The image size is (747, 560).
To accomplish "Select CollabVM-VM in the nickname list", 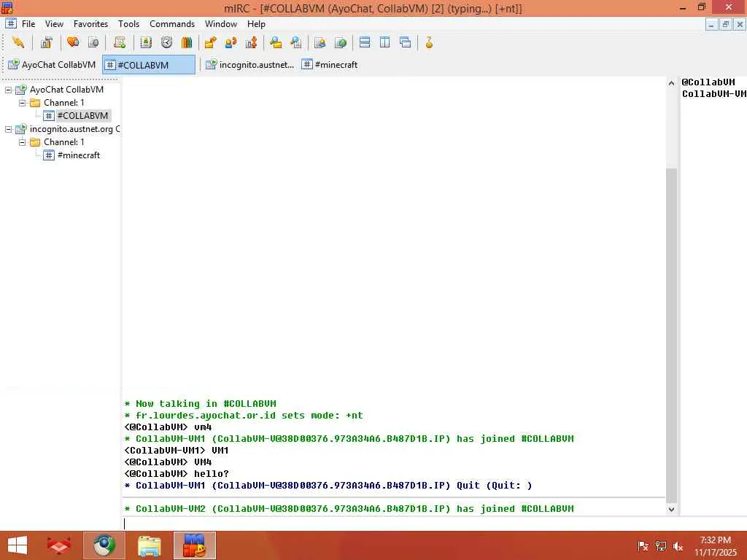I will pos(713,94).
